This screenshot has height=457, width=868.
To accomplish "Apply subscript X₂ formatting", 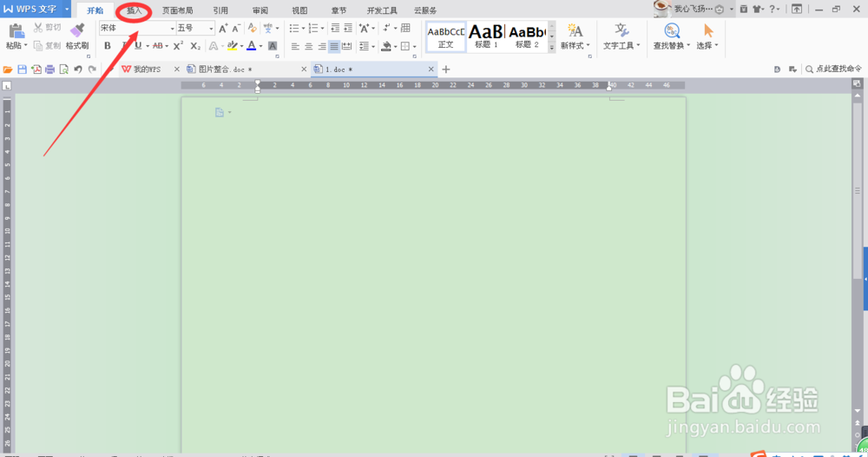I will [x=195, y=46].
